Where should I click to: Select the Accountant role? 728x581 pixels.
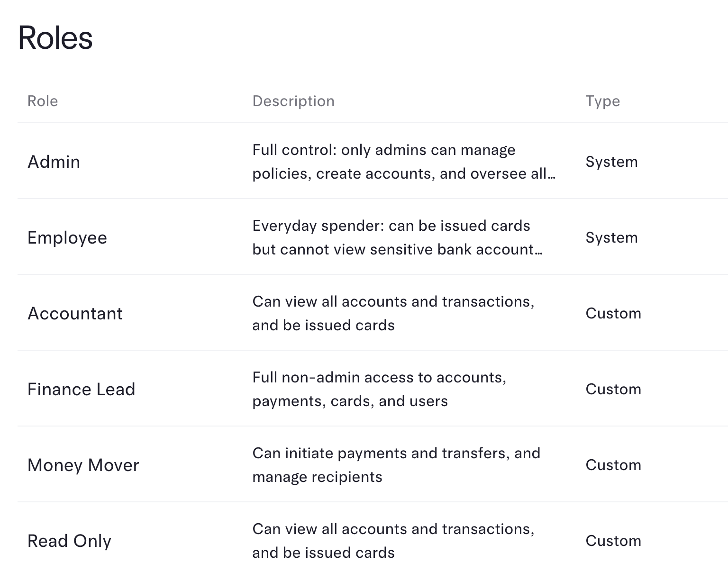tap(75, 313)
